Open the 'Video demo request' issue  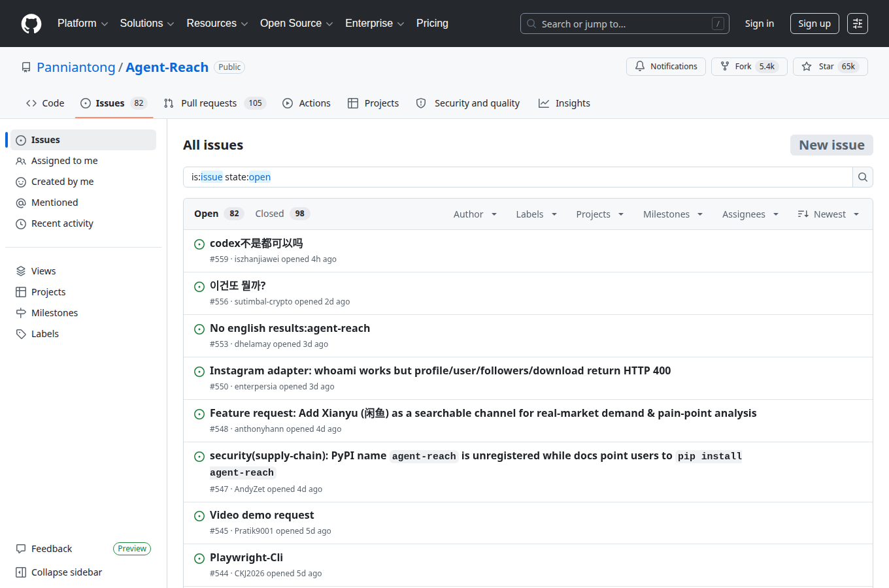[x=261, y=515]
